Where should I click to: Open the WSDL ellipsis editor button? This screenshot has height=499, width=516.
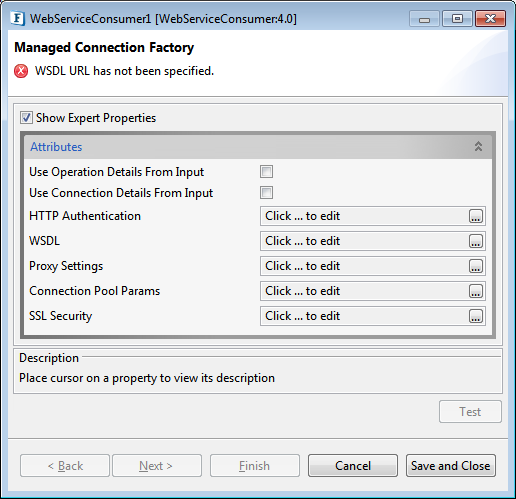pos(476,241)
